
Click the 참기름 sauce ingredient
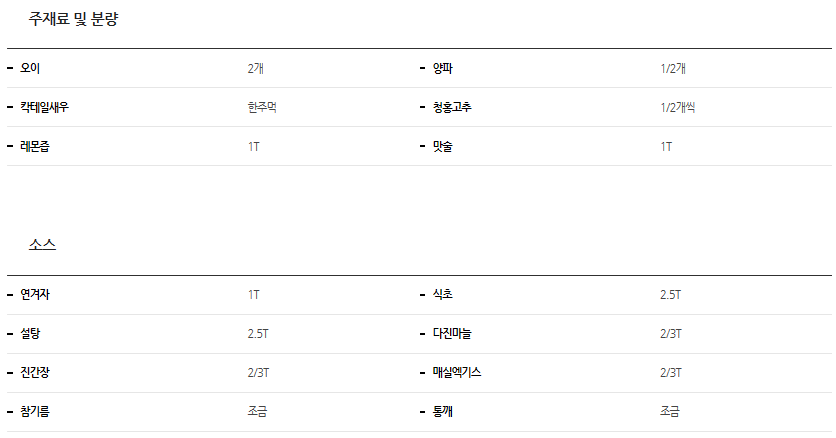[35, 412]
